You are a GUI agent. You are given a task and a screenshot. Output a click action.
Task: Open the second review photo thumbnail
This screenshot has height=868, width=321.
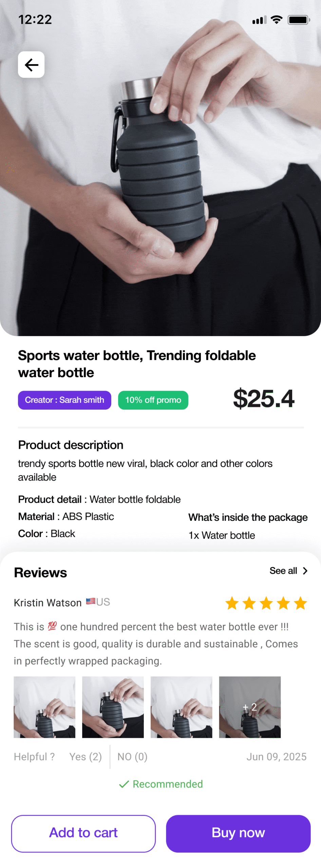point(113,707)
